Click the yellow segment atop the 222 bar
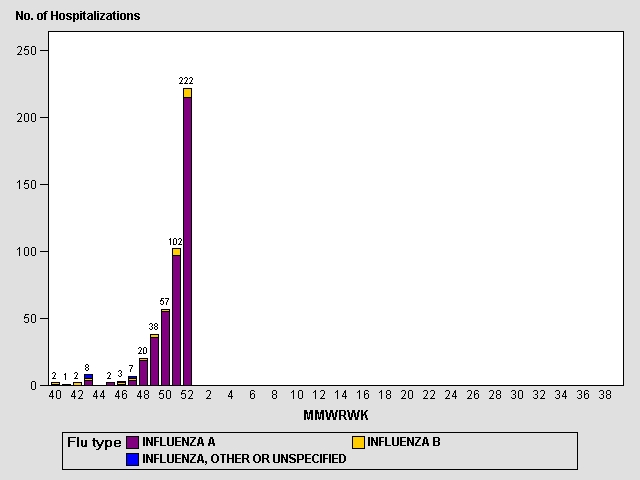Screen dimensions: 640x480 point(187,93)
